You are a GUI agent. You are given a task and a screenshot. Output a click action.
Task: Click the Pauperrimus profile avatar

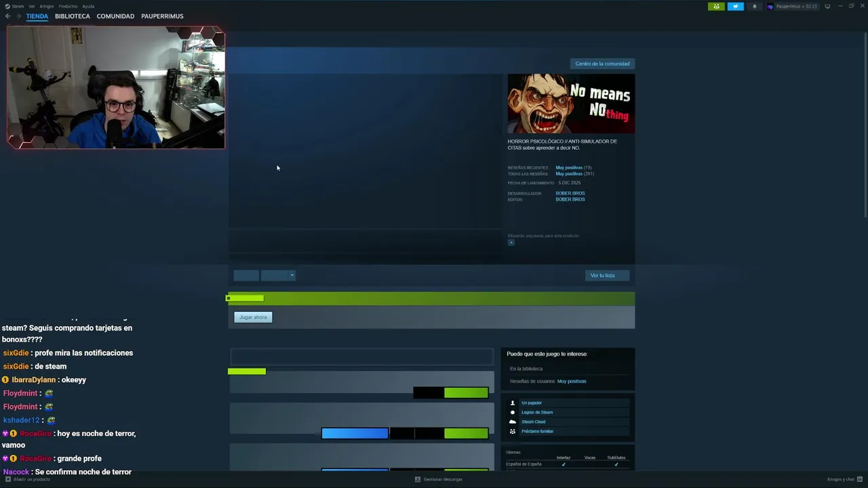pyautogui.click(x=770, y=6)
